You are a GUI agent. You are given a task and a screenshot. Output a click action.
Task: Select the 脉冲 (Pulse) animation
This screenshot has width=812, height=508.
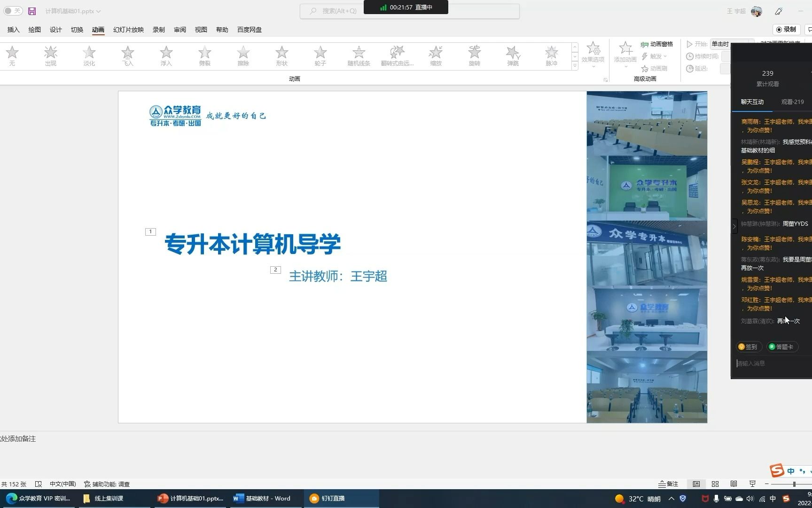click(x=551, y=56)
